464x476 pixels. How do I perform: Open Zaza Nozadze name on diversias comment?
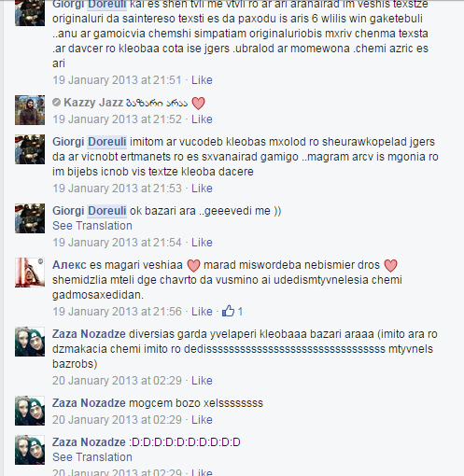point(89,334)
